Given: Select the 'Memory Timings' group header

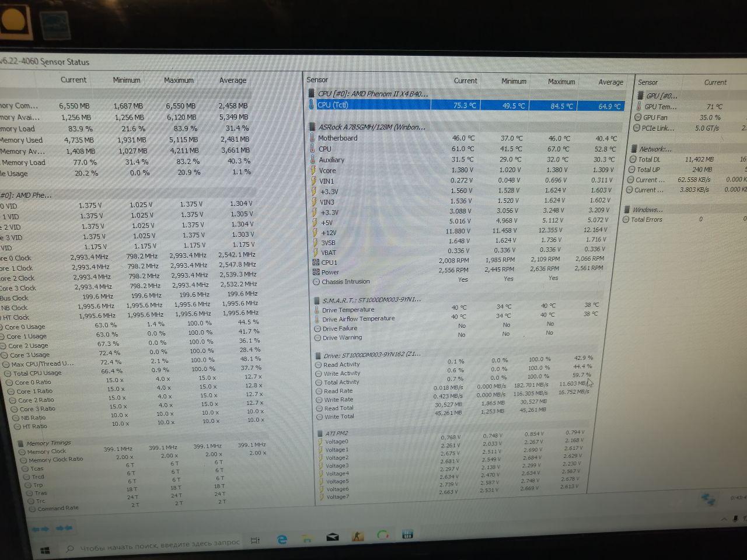Looking at the screenshot, I should tap(48, 443).
